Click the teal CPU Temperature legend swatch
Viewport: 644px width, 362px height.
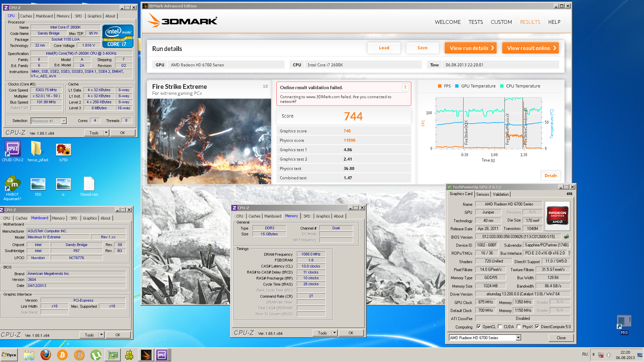pos(502,86)
